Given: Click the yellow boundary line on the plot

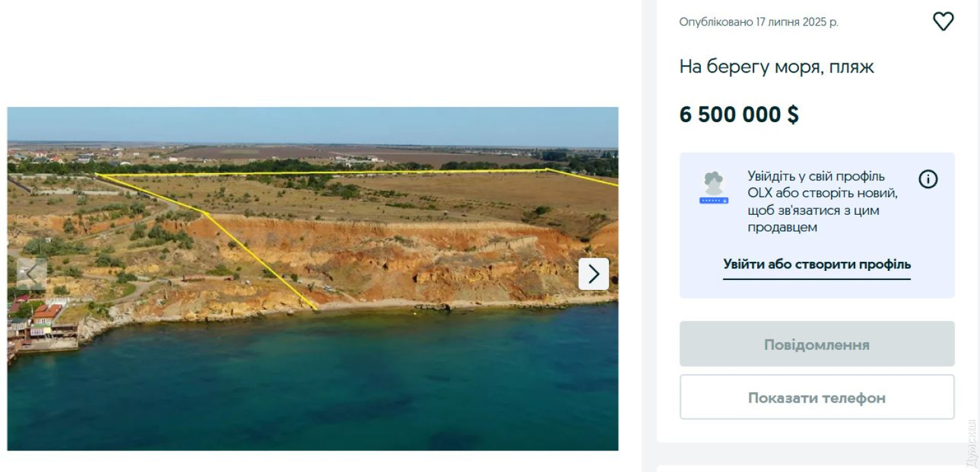Looking at the screenshot, I should pos(261,261).
